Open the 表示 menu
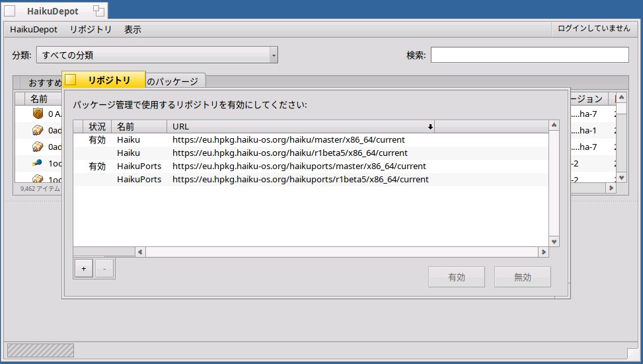The image size is (643, 364). 132,30
